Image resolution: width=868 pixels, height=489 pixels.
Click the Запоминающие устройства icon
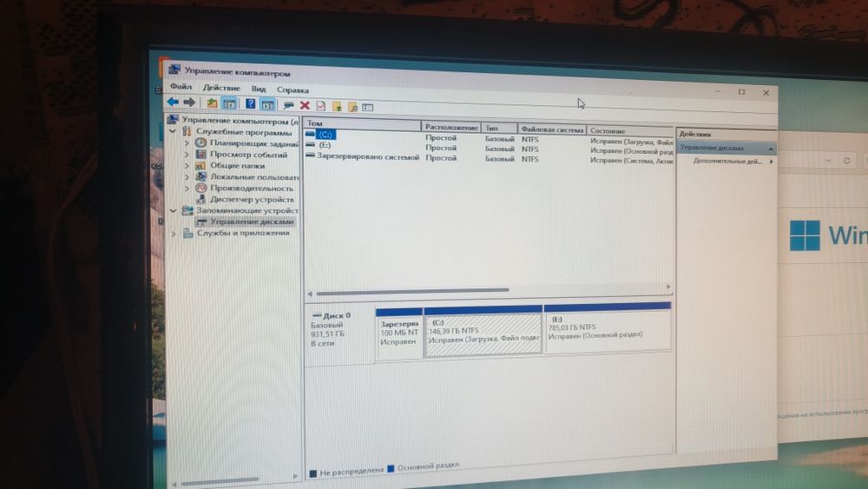[x=187, y=210]
